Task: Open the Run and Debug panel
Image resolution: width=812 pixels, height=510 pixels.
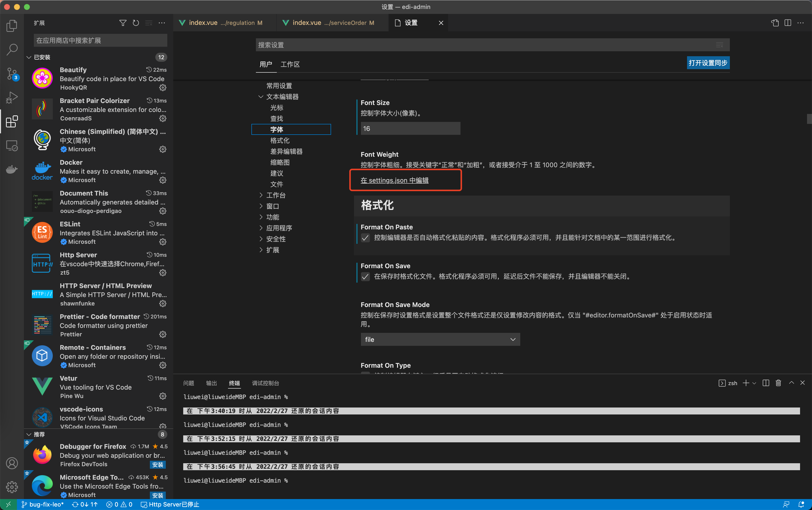Action: click(12, 98)
